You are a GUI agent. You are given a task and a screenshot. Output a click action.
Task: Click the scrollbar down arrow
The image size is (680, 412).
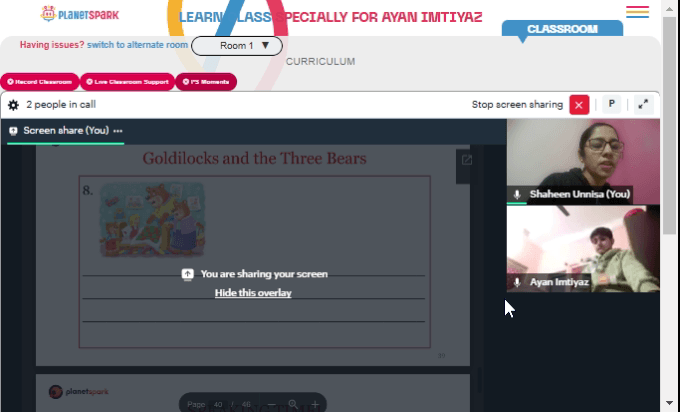(x=669, y=404)
